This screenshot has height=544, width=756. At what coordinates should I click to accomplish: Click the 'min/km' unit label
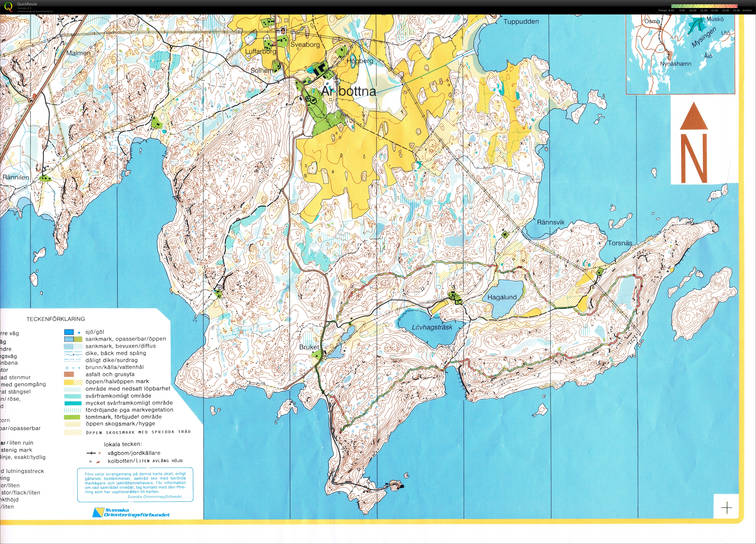coord(747,10)
